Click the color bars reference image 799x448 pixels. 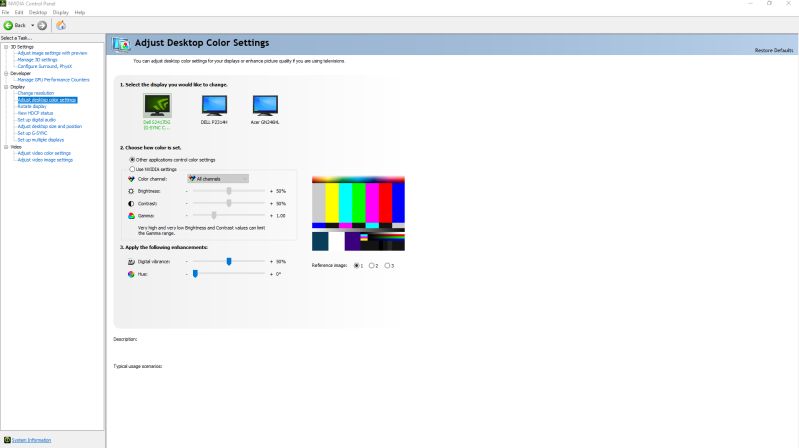(x=358, y=214)
